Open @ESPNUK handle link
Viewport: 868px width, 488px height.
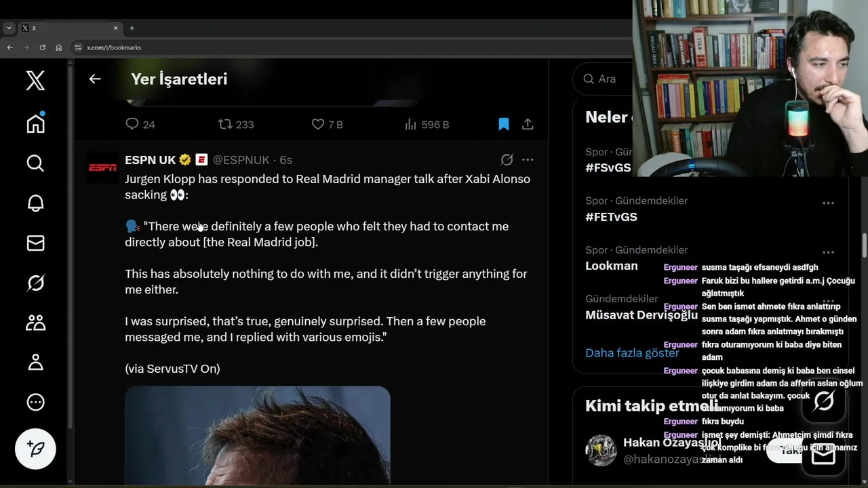[241, 160]
